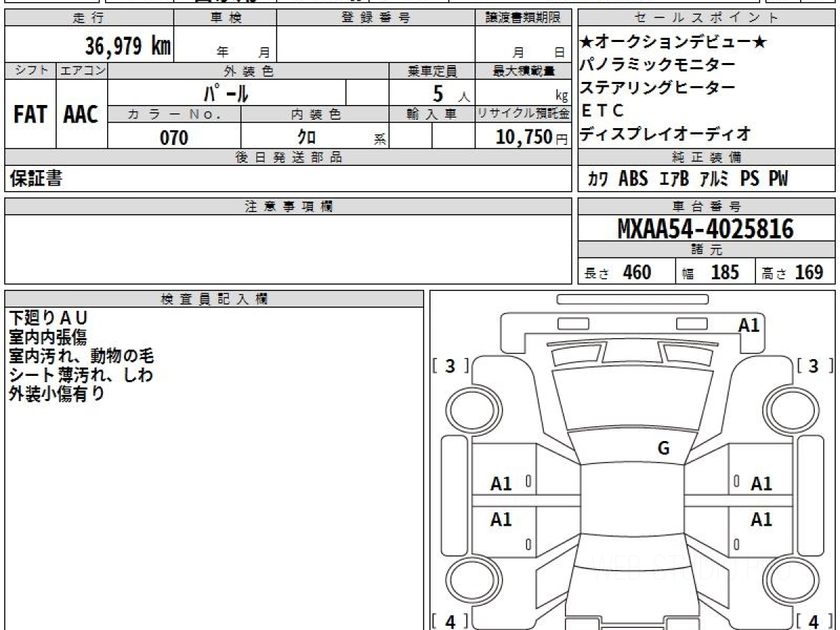Click the PW equipment entry

[778, 178]
